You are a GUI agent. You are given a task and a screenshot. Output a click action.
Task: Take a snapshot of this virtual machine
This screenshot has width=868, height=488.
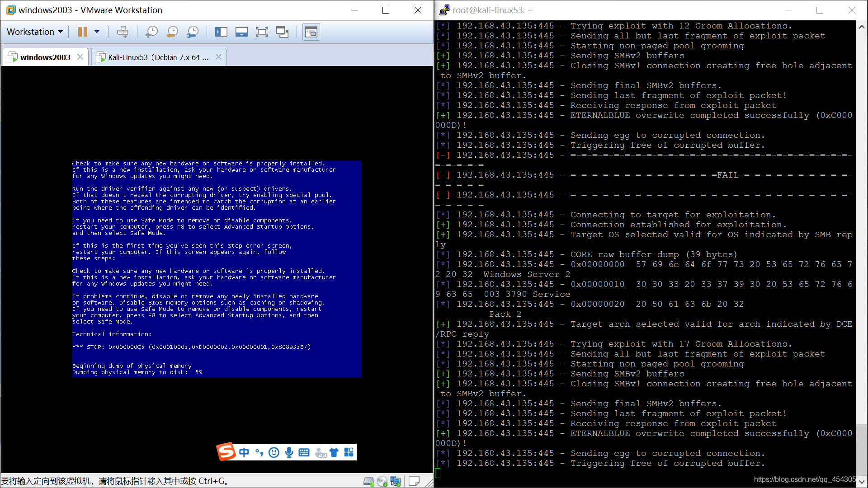[x=151, y=32]
